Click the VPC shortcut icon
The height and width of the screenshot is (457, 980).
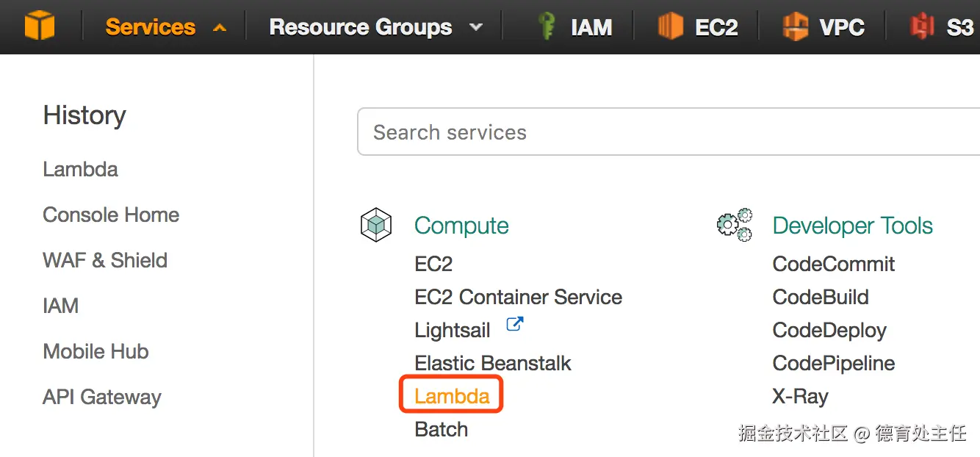click(796, 26)
